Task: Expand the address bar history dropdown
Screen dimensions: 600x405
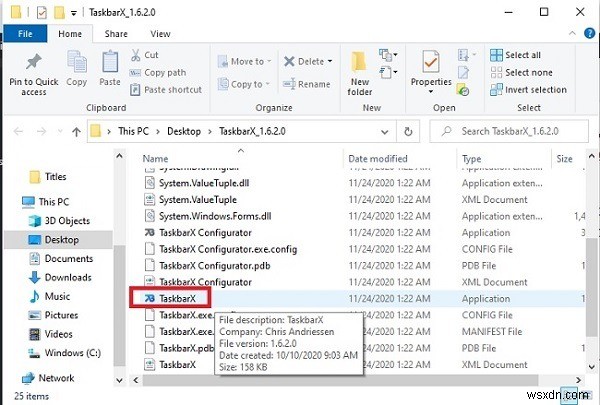Action: click(385, 132)
